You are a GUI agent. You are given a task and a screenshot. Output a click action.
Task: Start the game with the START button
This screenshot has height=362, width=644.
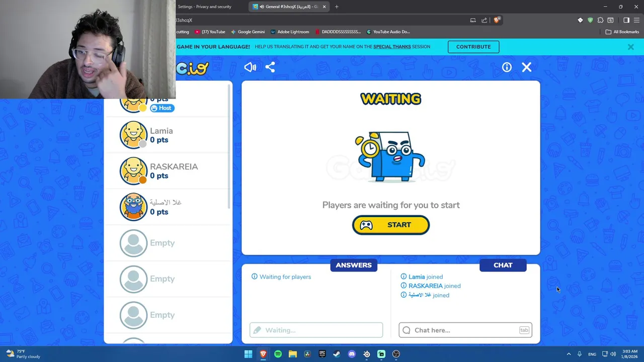pos(391,225)
